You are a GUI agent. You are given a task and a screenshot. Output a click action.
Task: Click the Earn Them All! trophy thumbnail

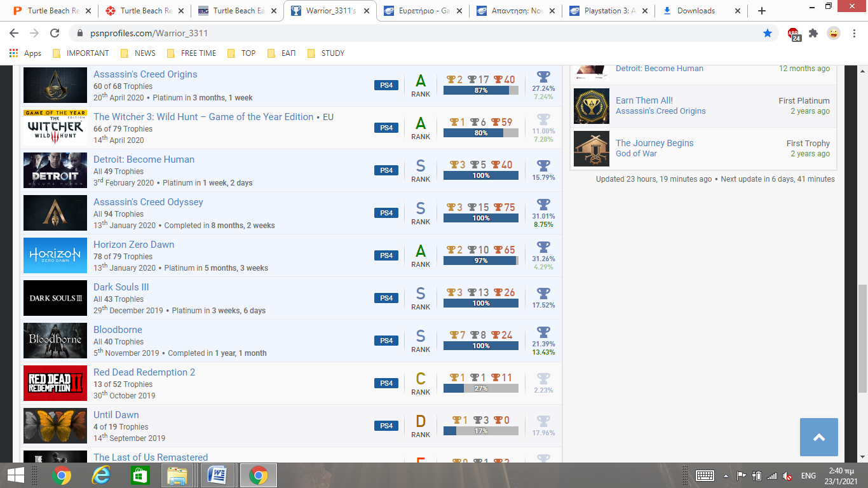(592, 106)
